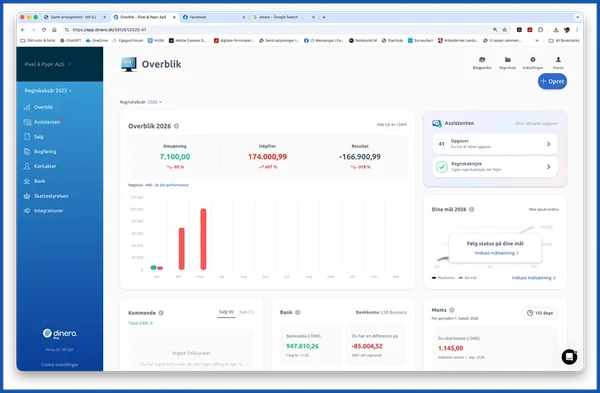
Task: Select the Køb tab in Kommende
Action: tap(246, 312)
